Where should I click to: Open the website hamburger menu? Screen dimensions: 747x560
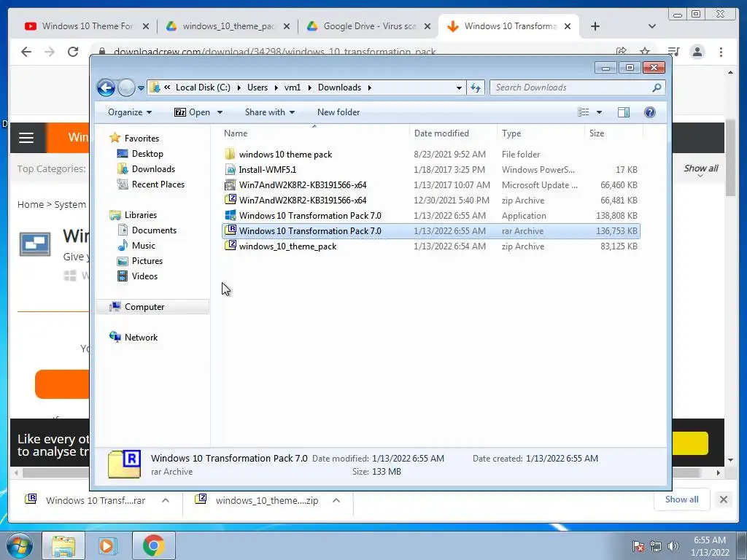(x=26, y=138)
